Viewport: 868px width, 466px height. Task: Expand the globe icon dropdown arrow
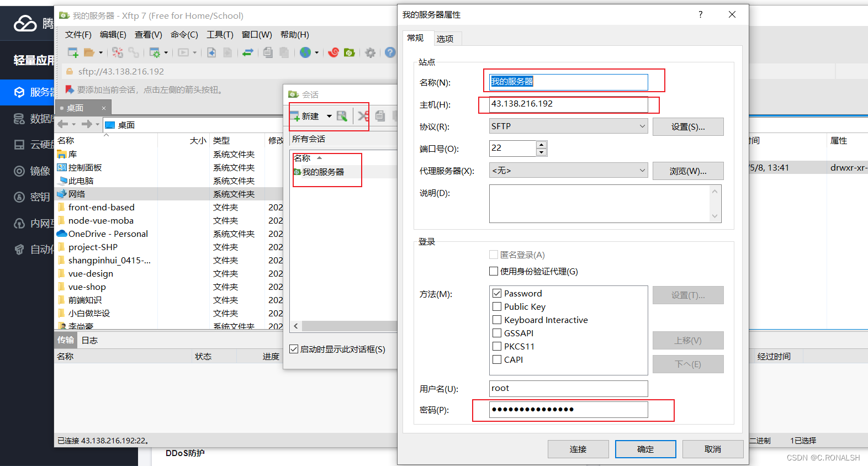[x=316, y=52]
